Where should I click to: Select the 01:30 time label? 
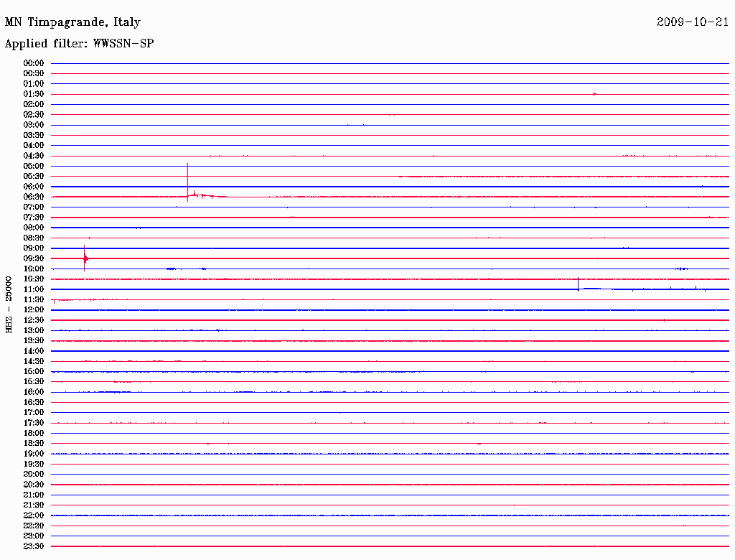click(x=34, y=94)
